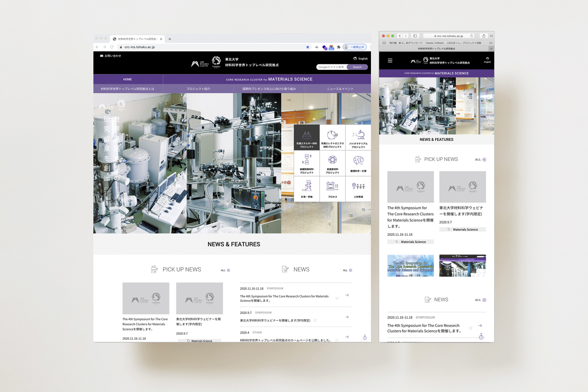
Task: Open the 先端エレクトロニクス材料プロジェクト tile
Action: [x=332, y=138]
